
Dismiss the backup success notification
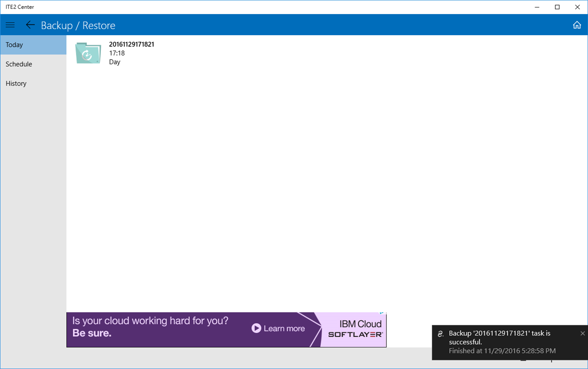(582, 333)
